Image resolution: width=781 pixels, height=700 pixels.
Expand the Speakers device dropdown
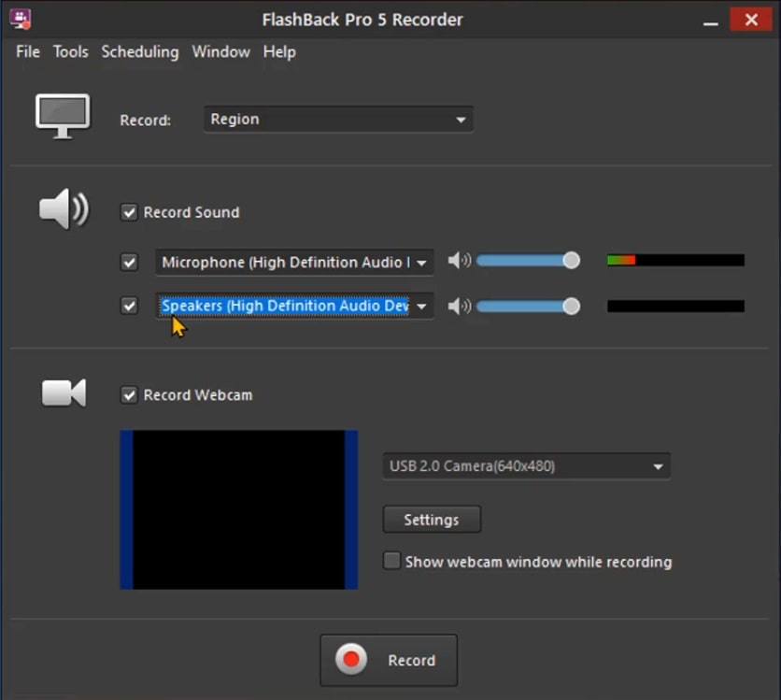tap(294, 306)
